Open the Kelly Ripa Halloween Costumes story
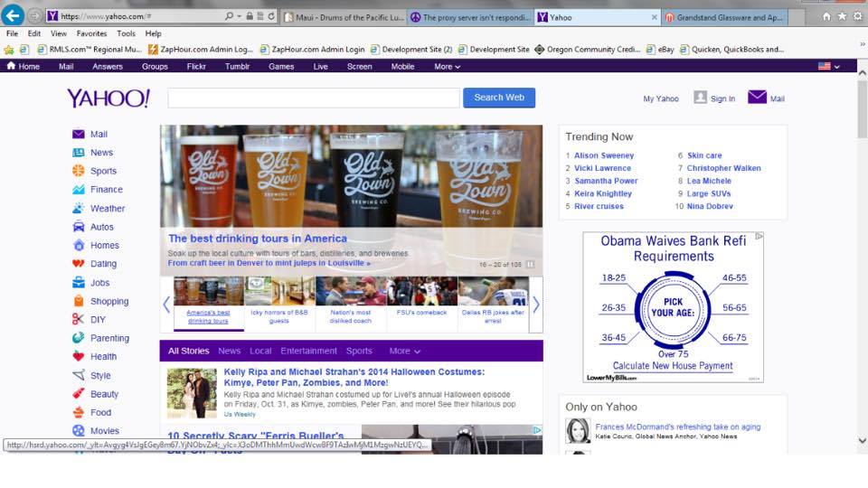868x488 pixels. pyautogui.click(x=354, y=378)
